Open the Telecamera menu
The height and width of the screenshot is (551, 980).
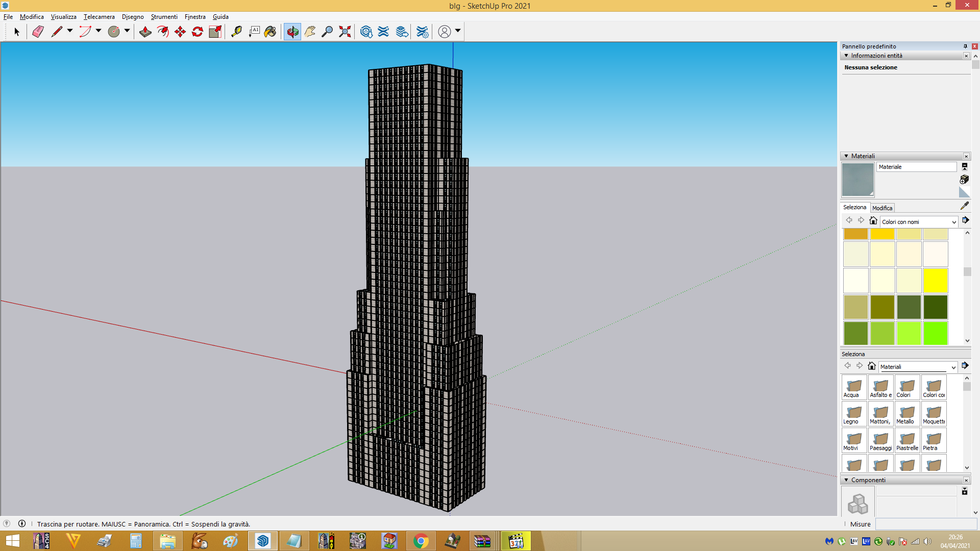point(99,17)
